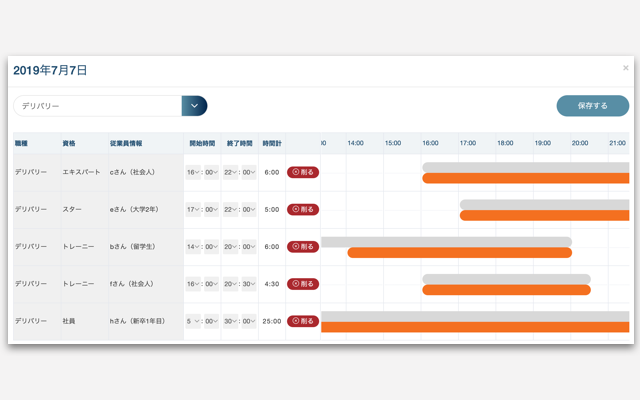Delete the eさん（大学2年） shift row
Viewport: 640px width, 400px height.
[303, 209]
